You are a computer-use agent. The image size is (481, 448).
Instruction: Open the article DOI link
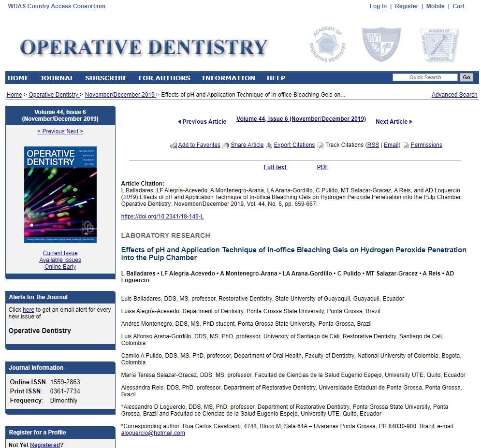162,217
